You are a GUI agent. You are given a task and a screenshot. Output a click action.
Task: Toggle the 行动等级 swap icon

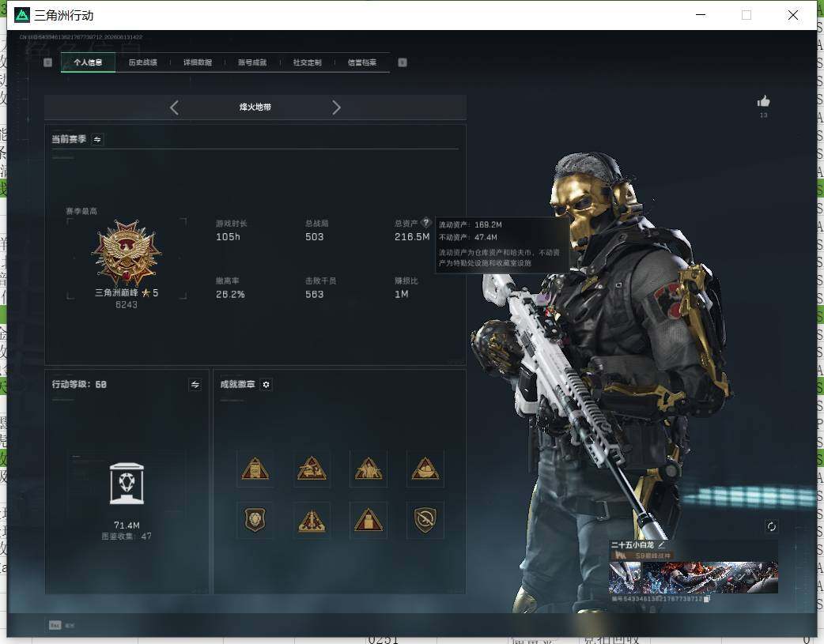coord(195,385)
